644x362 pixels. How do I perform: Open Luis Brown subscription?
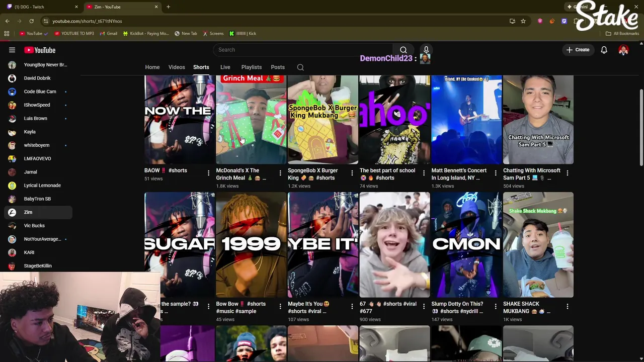coord(38,119)
